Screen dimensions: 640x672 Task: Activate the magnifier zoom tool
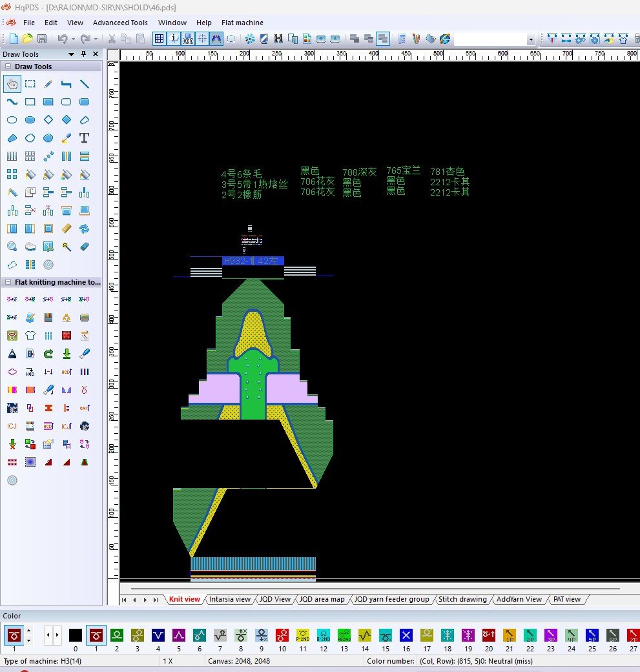coord(12,247)
